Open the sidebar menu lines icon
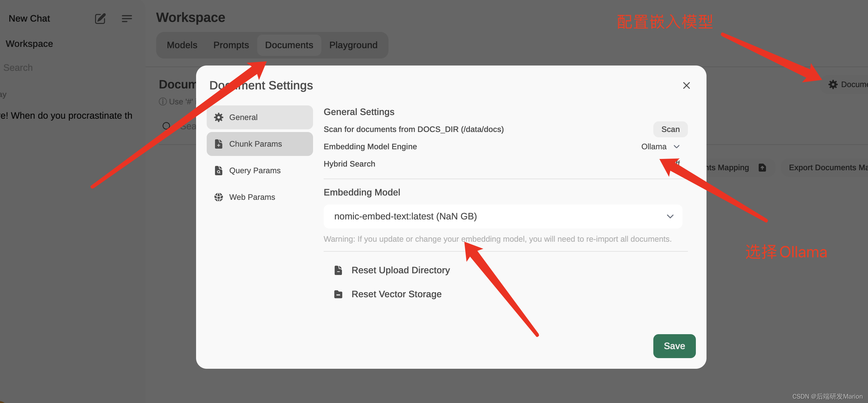Viewport: 868px width, 403px height. point(127,19)
